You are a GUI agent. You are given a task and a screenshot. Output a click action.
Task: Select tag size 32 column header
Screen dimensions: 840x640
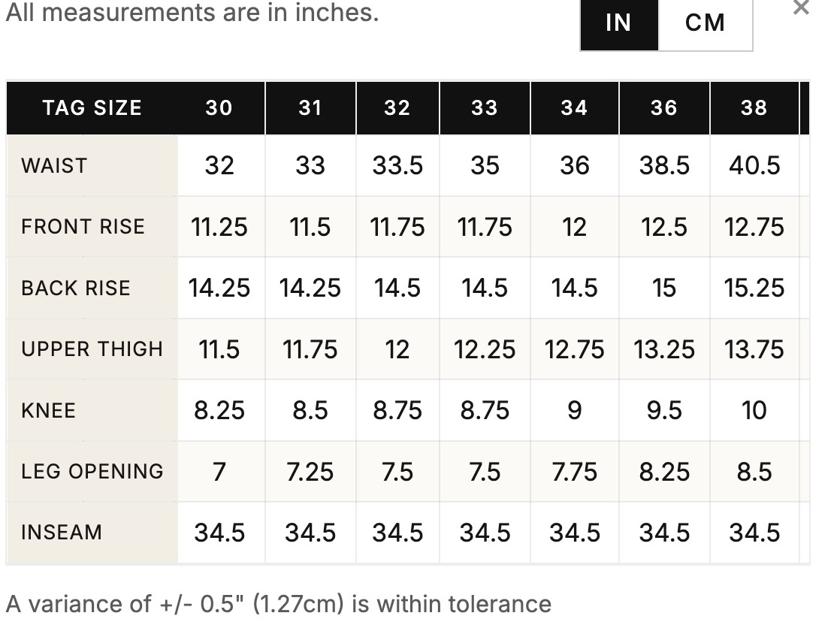click(x=397, y=108)
